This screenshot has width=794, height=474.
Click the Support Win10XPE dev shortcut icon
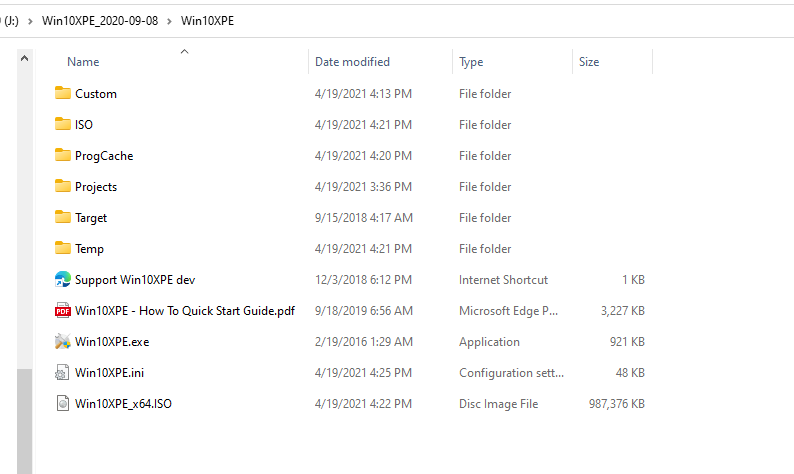click(63, 280)
